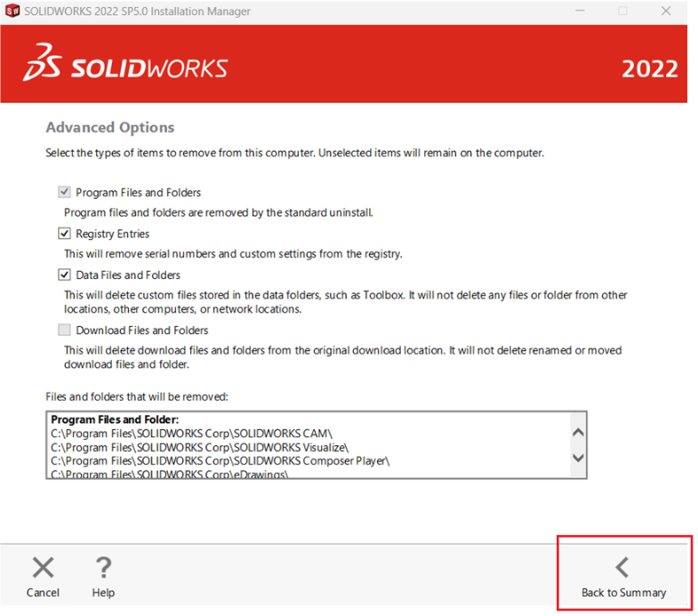Minimize the Installation Manager window

579,12
